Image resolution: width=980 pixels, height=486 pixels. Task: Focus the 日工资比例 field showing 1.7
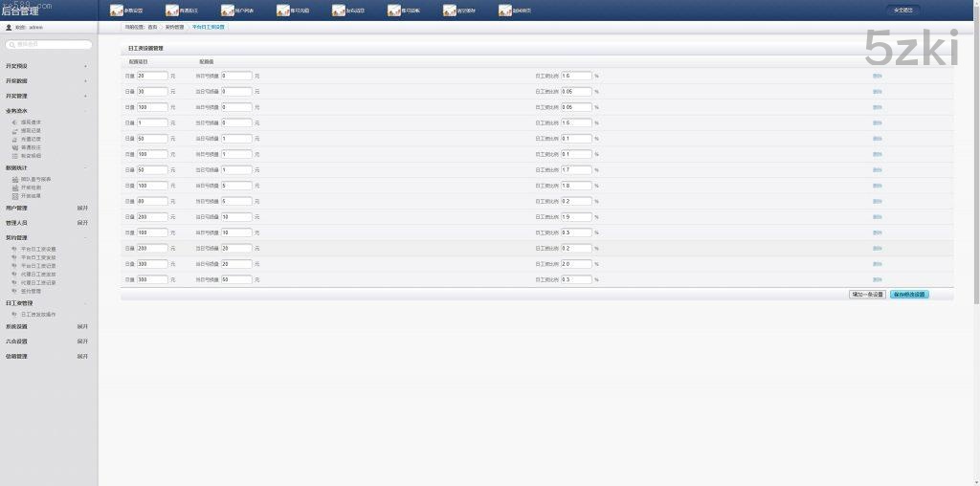(576, 170)
